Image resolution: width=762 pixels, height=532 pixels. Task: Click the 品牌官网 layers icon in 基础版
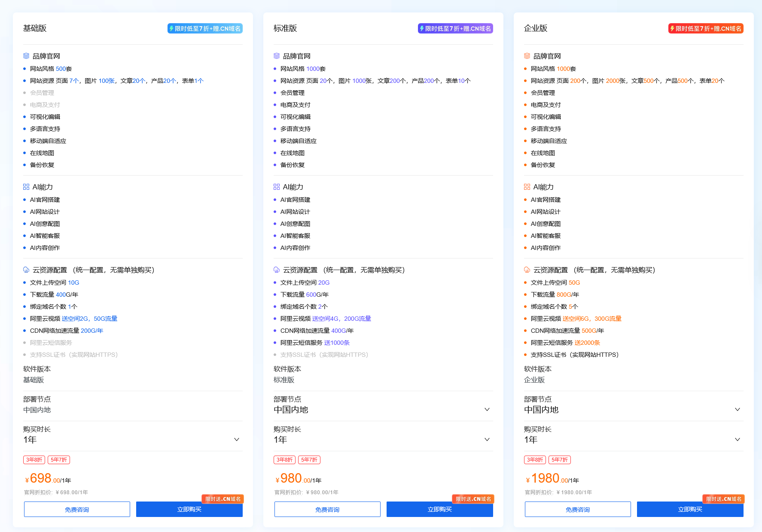point(26,56)
